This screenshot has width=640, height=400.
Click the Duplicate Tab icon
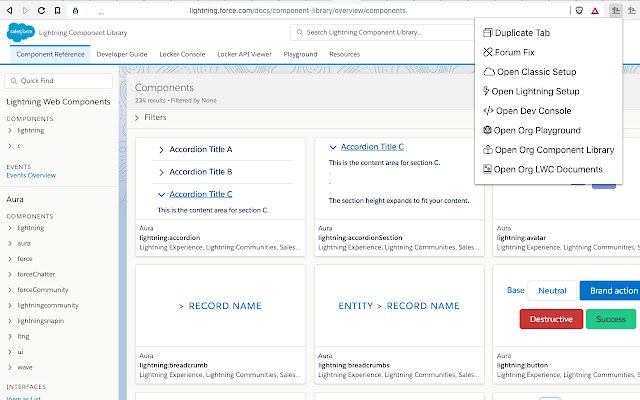(487, 33)
